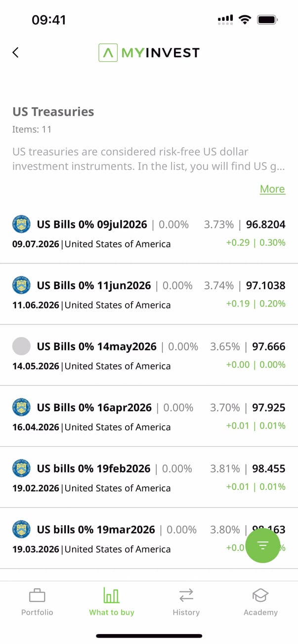This screenshot has height=644, width=298.
Task: Tap the Treasury seal beside 19feb2026 bill
Action: (21, 468)
